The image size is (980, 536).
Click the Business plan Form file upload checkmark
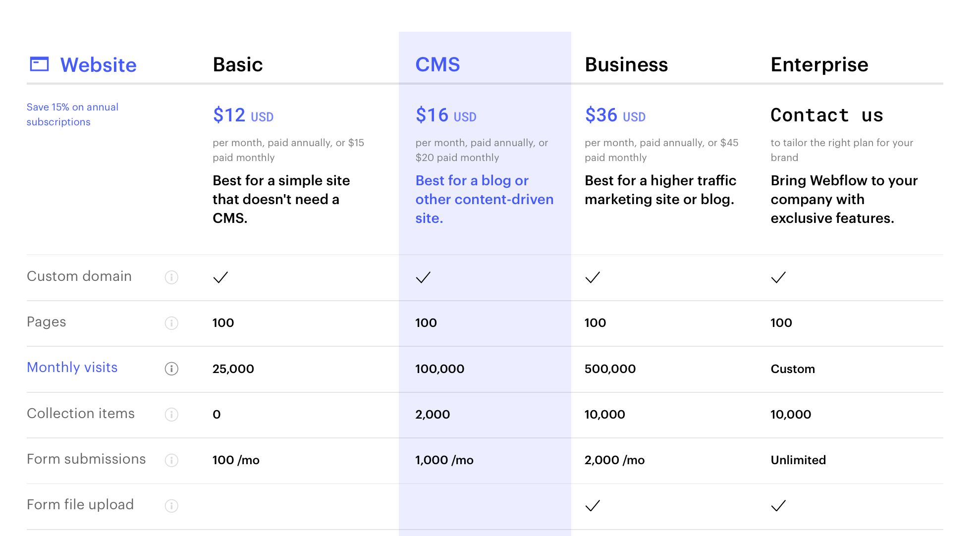[593, 506]
